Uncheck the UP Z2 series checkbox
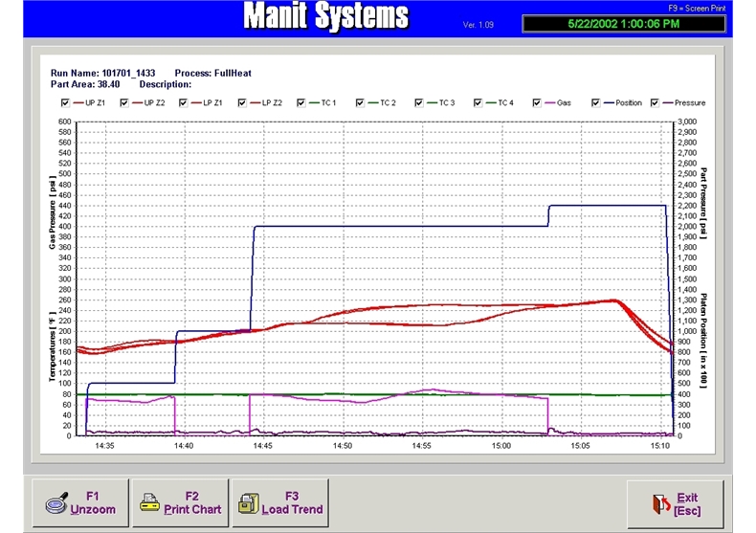The image size is (756, 533). click(124, 102)
